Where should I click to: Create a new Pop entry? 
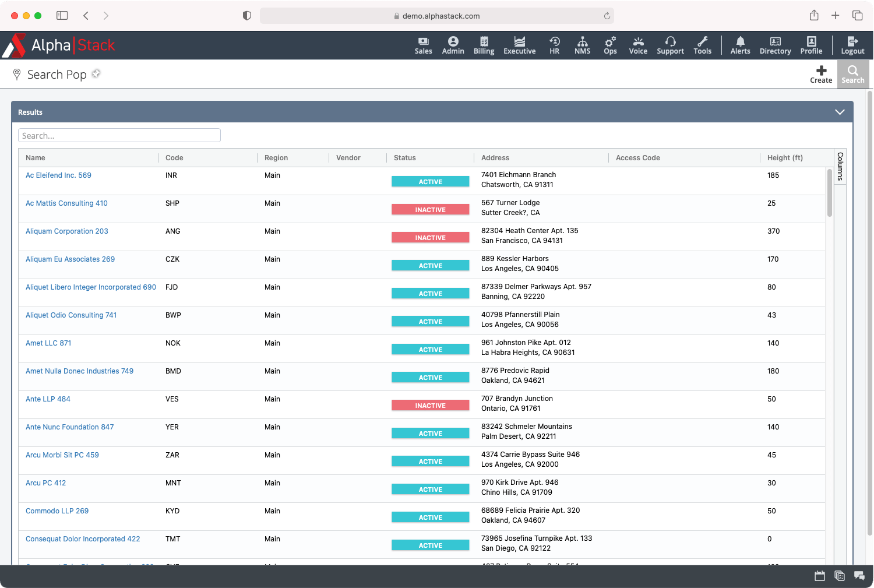(x=821, y=75)
